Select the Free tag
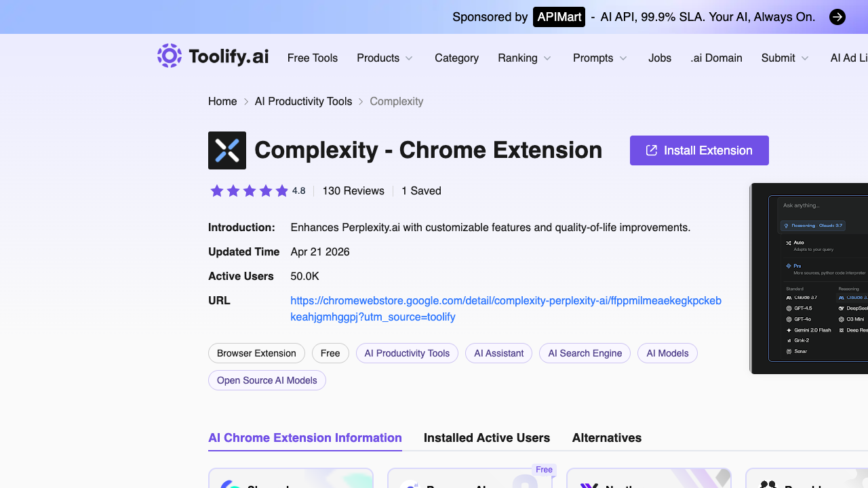Screen dimensions: 868x488 pyautogui.click(x=330, y=353)
